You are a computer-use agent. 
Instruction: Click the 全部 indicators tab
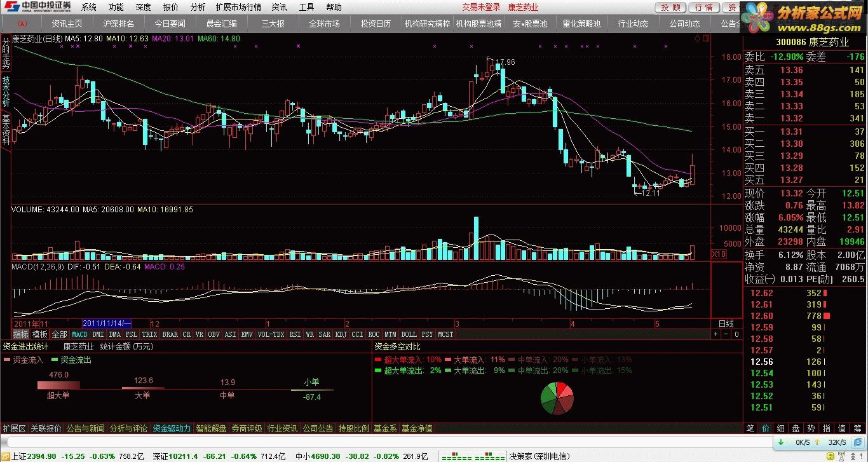[x=59, y=334]
